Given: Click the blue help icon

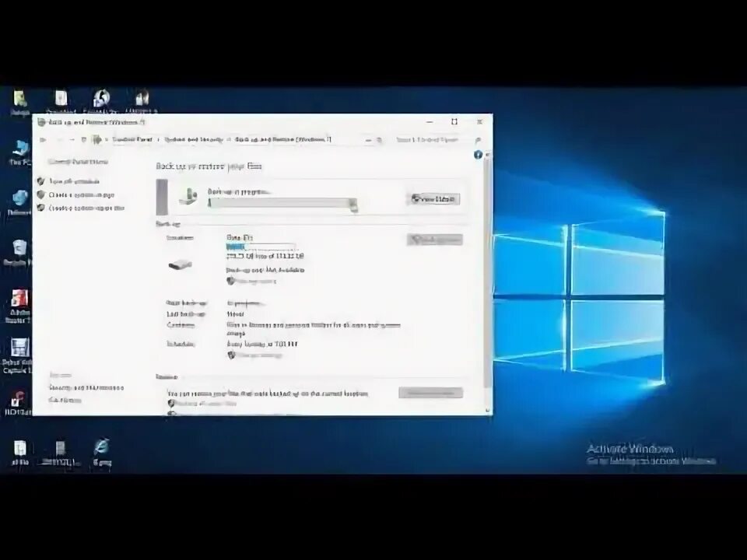Looking at the screenshot, I should (478, 155).
